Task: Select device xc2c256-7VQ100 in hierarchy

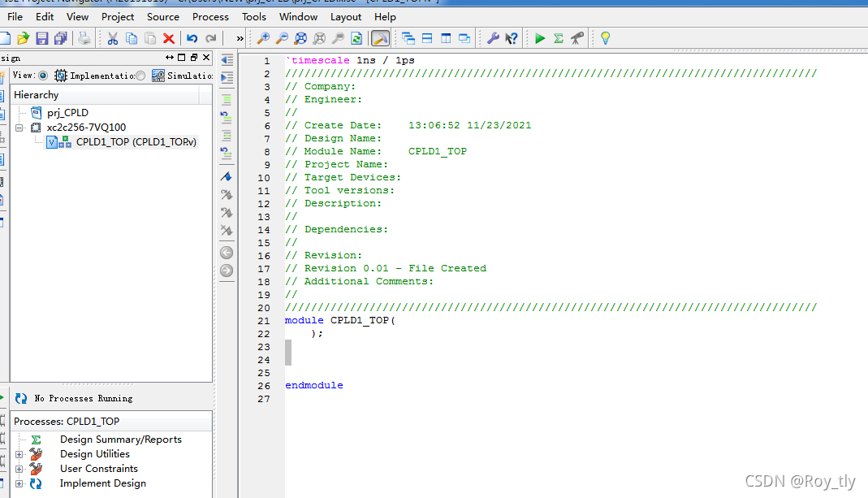Action: [x=86, y=128]
